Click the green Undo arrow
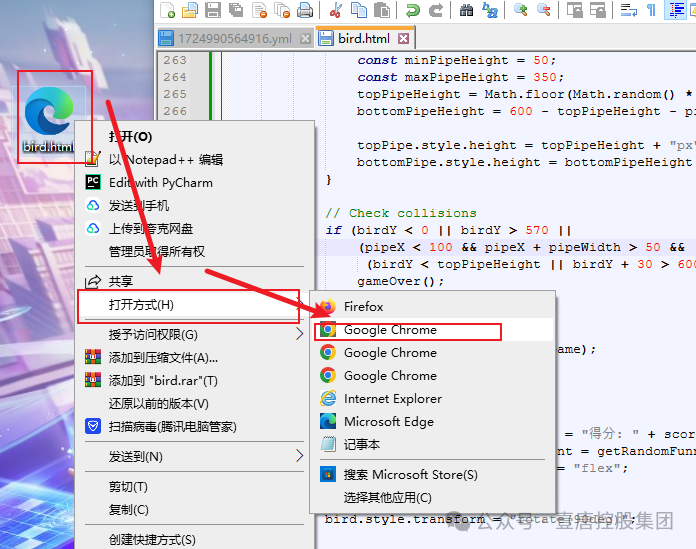This screenshot has width=696, height=549. coord(413,9)
